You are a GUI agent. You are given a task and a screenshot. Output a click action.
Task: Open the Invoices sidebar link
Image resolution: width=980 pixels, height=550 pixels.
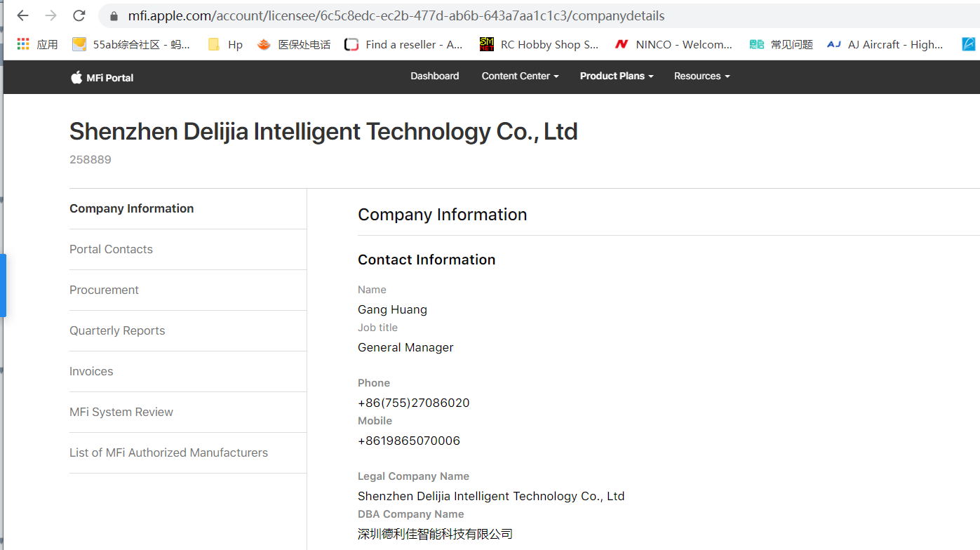coord(91,371)
